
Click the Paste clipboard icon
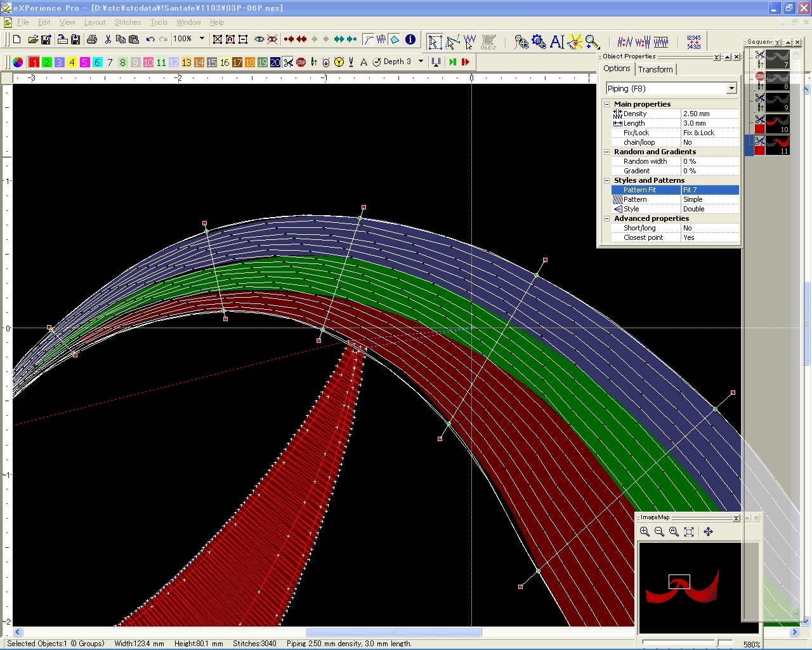tap(134, 39)
